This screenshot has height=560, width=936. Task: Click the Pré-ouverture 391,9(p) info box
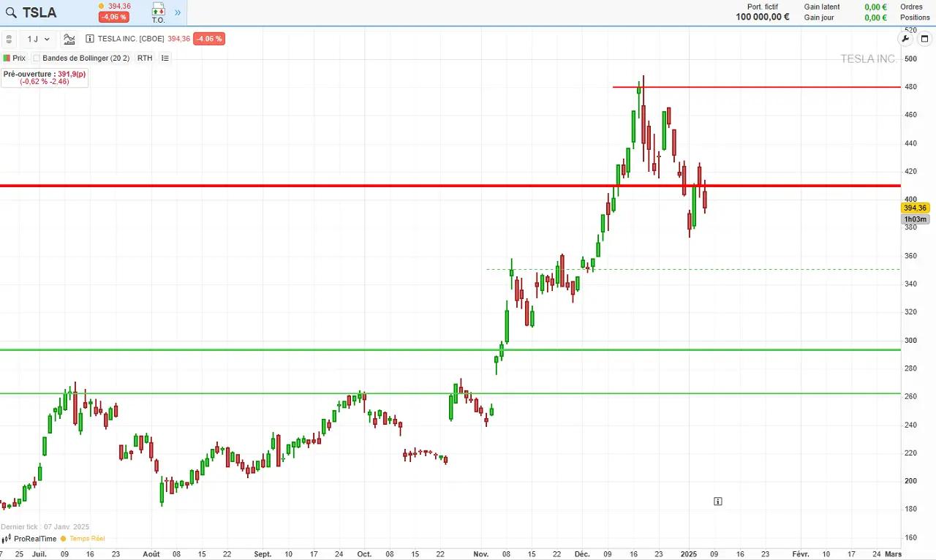pyautogui.click(x=45, y=77)
